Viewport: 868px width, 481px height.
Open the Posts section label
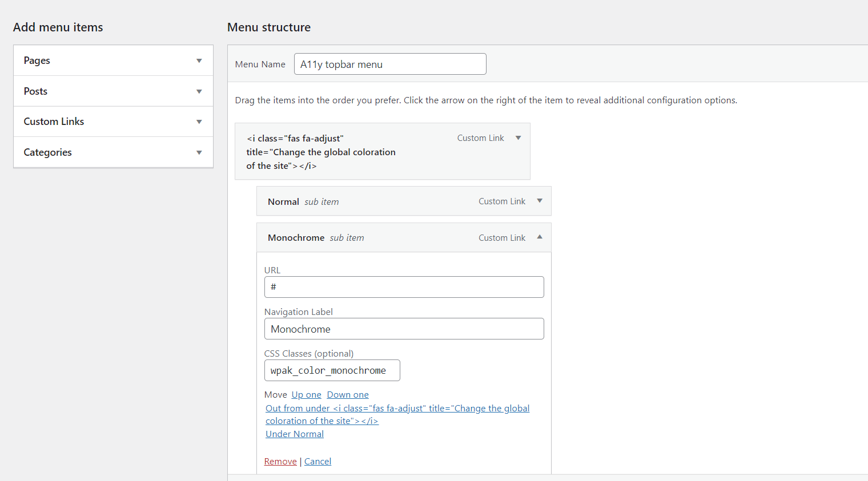pyautogui.click(x=35, y=91)
